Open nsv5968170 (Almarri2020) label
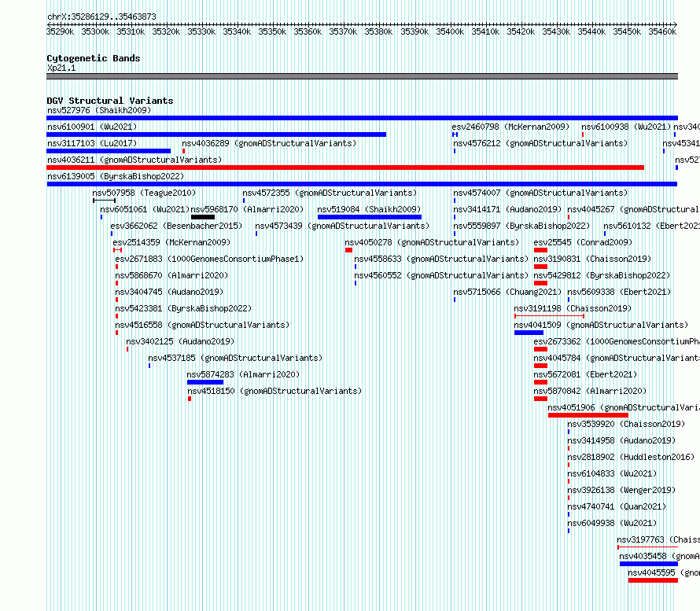The width and height of the screenshot is (700, 611). (247, 209)
